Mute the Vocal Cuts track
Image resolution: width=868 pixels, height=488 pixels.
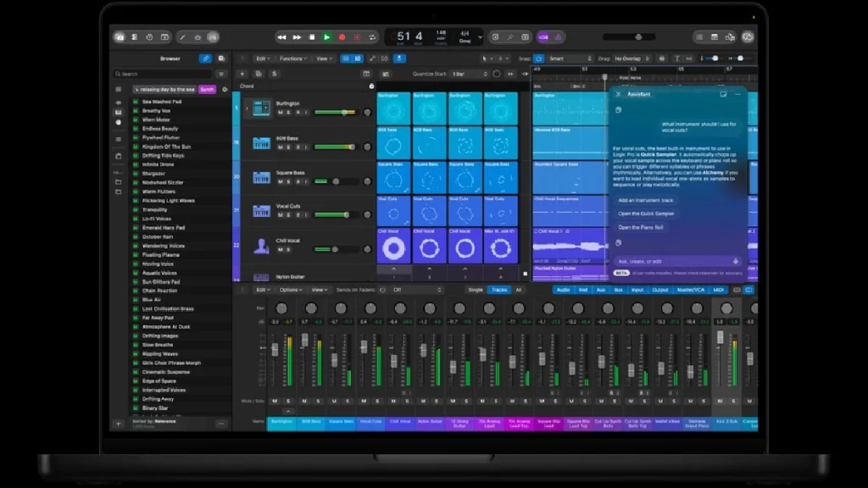click(280, 214)
